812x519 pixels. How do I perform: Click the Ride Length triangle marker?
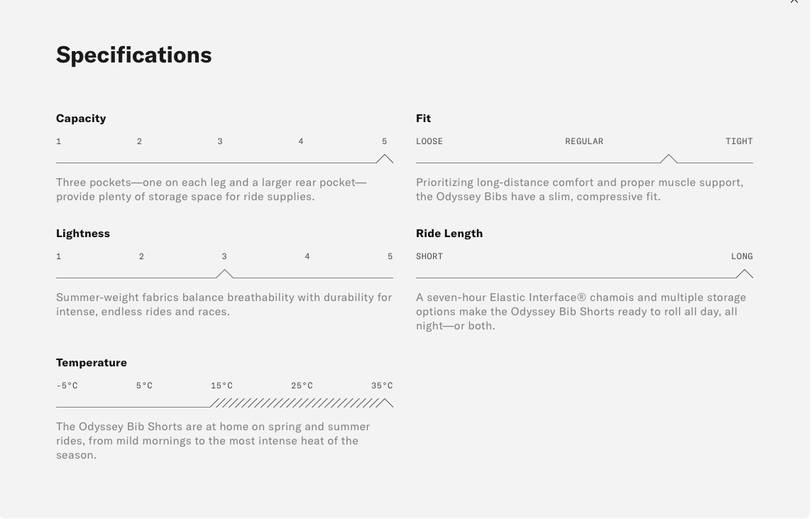[x=745, y=274]
